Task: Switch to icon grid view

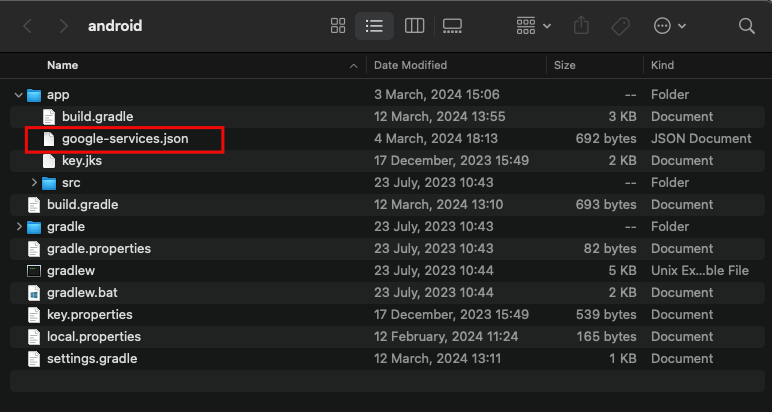Action: click(x=338, y=26)
